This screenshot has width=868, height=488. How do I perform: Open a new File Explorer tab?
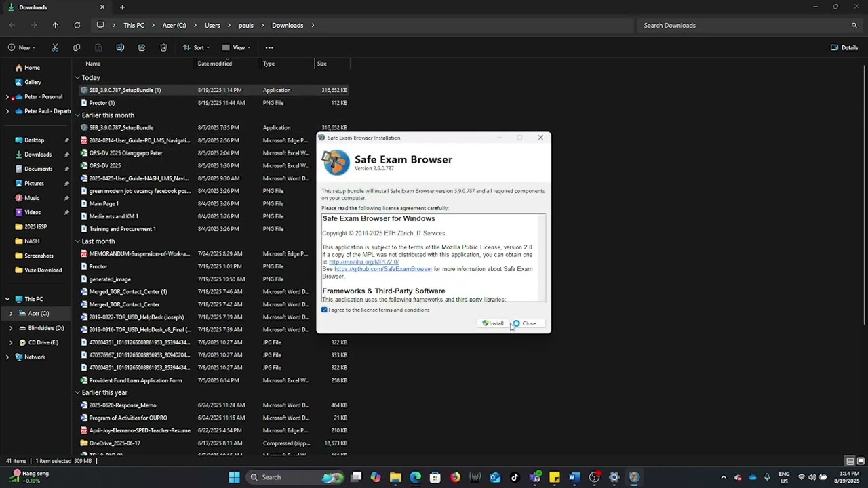point(122,7)
